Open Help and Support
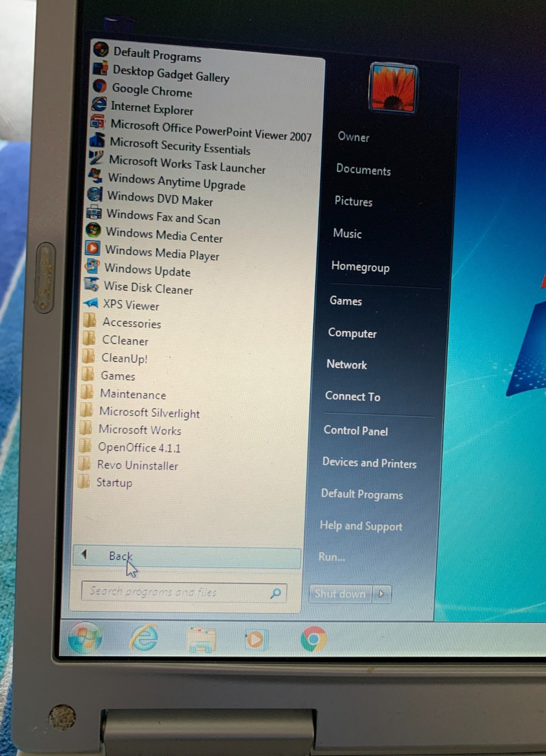Viewport: 546px width, 756px height. pyautogui.click(x=361, y=526)
